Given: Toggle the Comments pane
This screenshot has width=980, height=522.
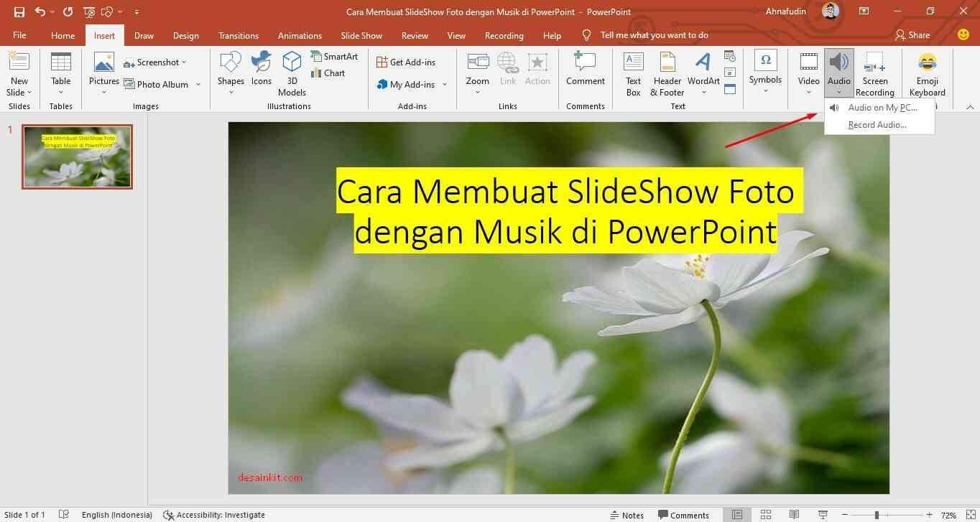Looking at the screenshot, I should tap(683, 515).
